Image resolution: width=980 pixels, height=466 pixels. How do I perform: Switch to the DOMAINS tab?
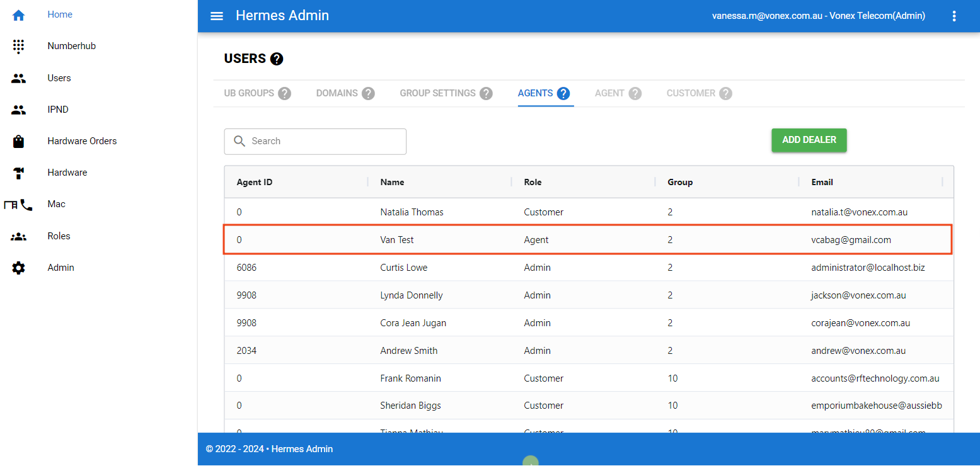pyautogui.click(x=337, y=93)
